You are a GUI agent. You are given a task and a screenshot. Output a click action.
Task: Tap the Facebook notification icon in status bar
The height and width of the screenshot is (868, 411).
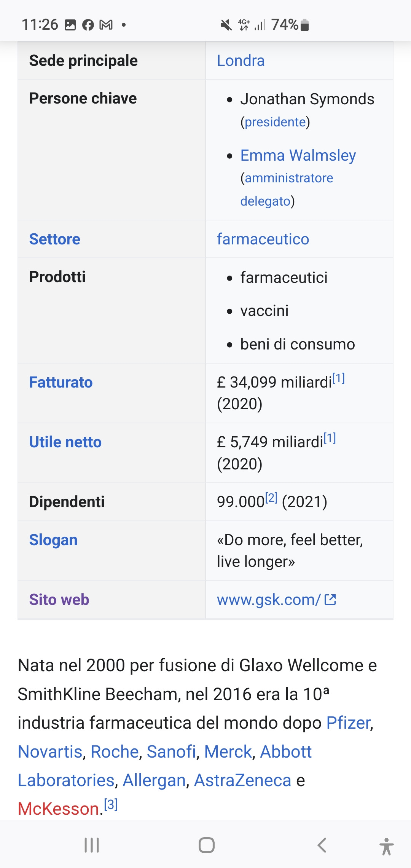coord(88,25)
